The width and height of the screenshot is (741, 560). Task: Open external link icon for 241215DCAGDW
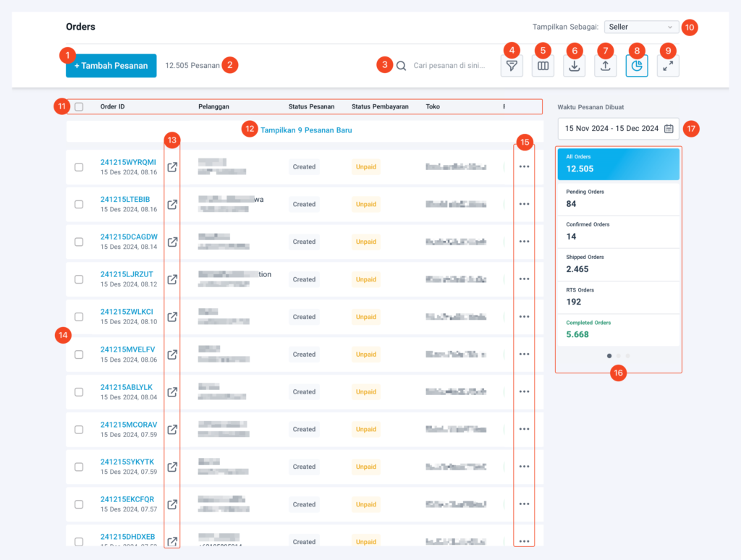click(172, 242)
